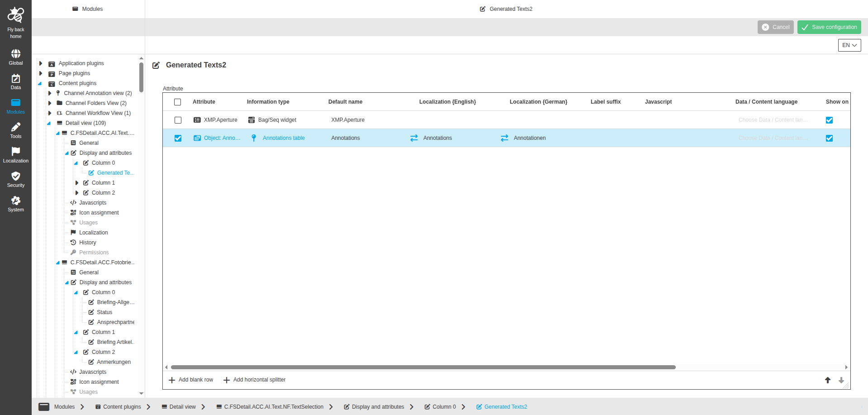Expand the Page plugins tree node

pyautogui.click(x=41, y=73)
